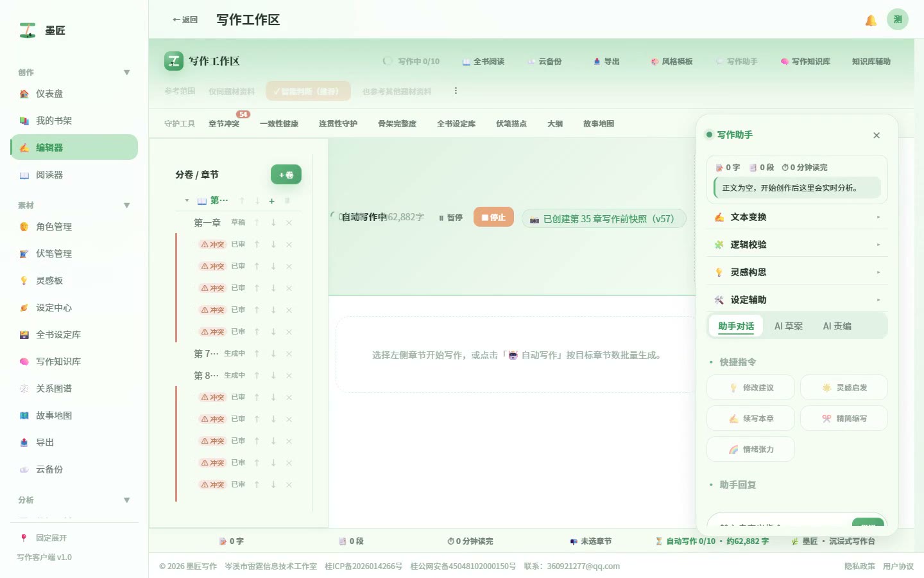Pause auto writing with 暂停
Viewport: 924px width, 578px height.
point(450,218)
